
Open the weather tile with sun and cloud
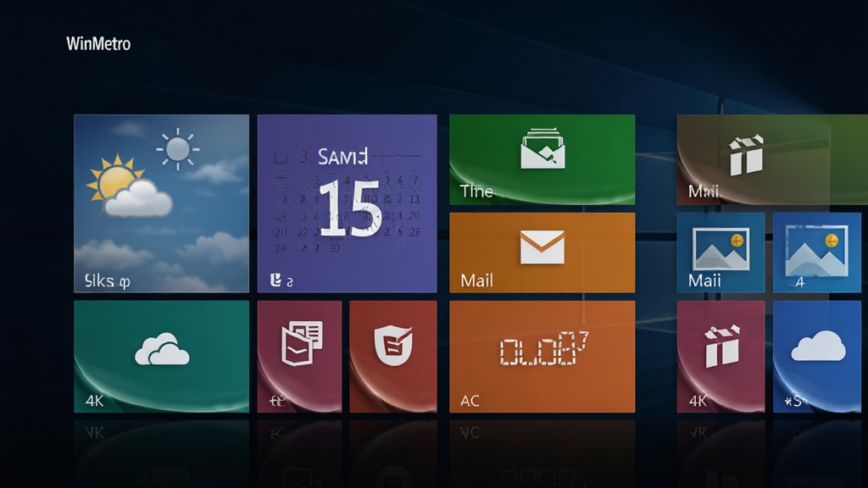(161, 203)
